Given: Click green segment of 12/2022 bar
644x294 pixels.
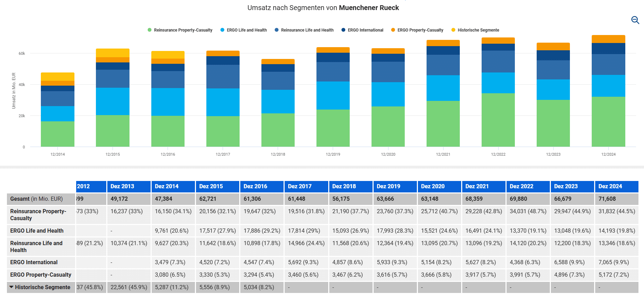Looking at the screenshot, I should tap(498, 120).
